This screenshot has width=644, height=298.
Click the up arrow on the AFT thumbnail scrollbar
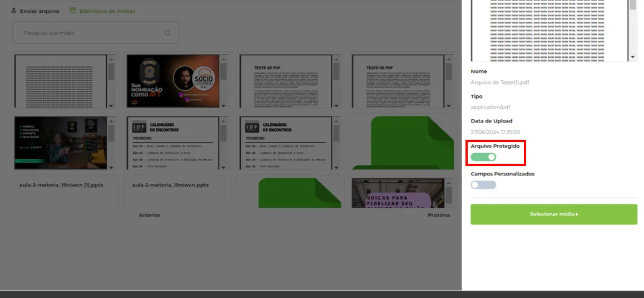click(x=224, y=60)
